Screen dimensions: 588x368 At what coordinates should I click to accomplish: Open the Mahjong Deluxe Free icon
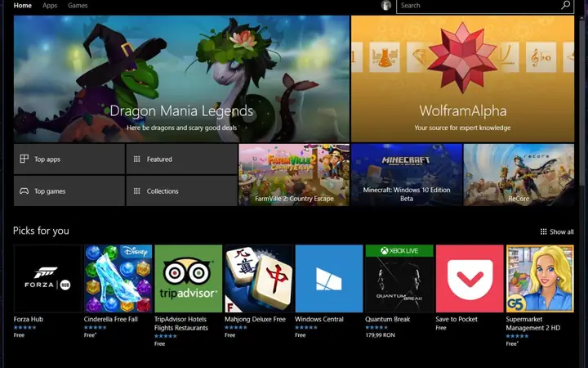pyautogui.click(x=258, y=278)
